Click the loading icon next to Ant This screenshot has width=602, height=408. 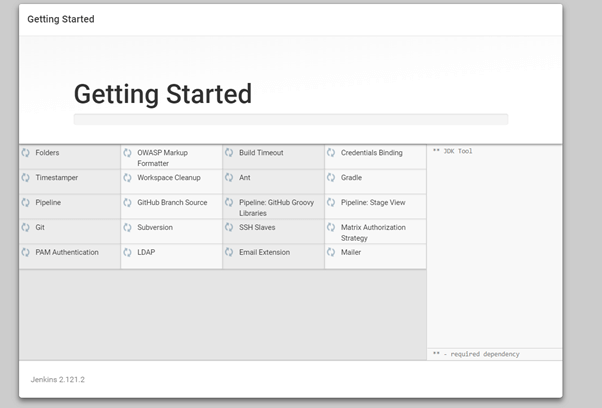[229, 178]
